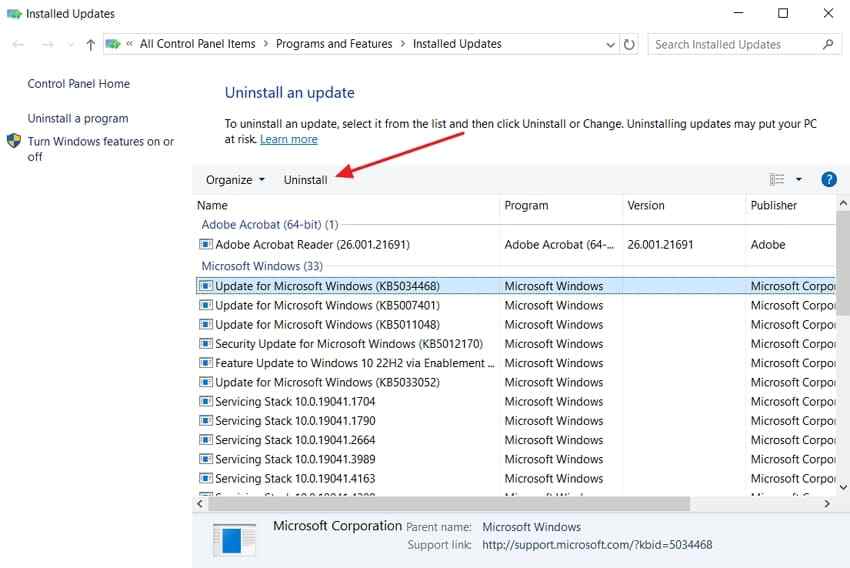Click the Forward navigation arrow
This screenshot has height=568, width=850.
pyautogui.click(x=48, y=44)
